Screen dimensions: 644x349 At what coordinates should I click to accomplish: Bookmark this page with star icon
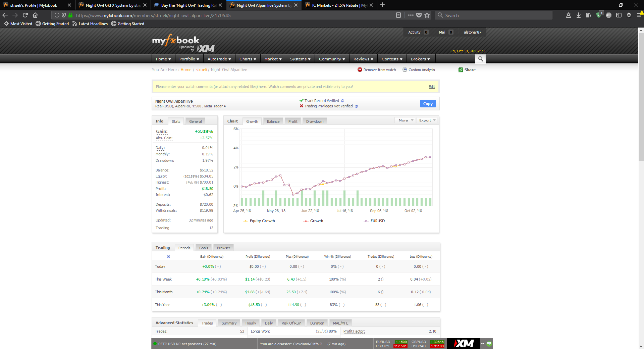(427, 15)
